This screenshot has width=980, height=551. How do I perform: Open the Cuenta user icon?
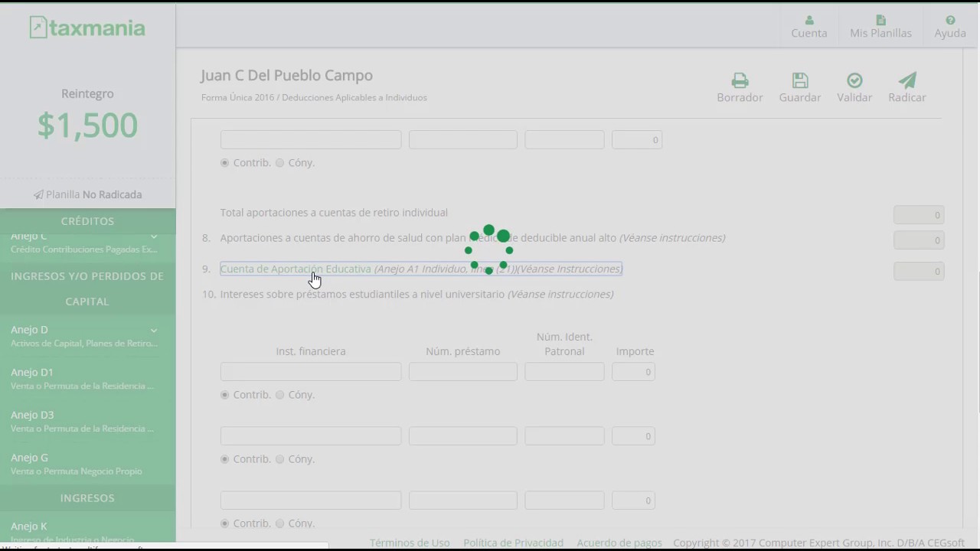click(809, 21)
